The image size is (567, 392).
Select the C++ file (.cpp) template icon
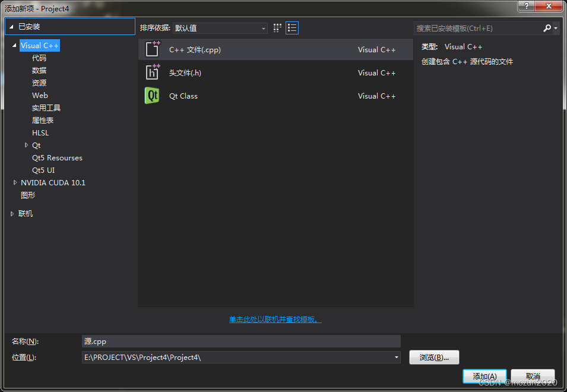152,49
